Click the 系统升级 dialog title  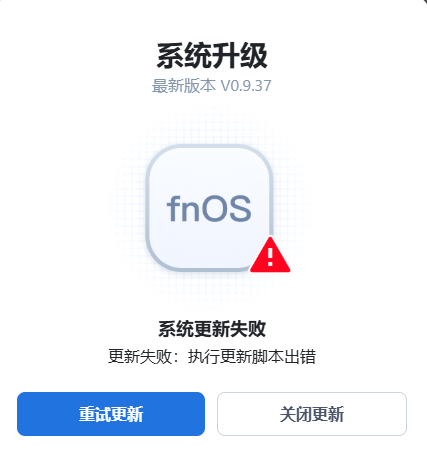pos(212,56)
